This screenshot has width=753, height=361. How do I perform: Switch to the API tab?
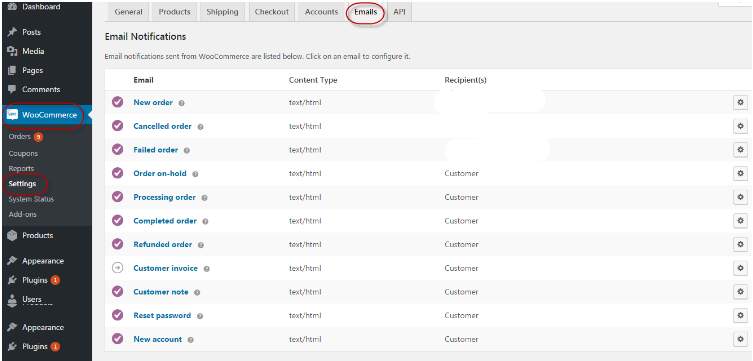pos(399,12)
